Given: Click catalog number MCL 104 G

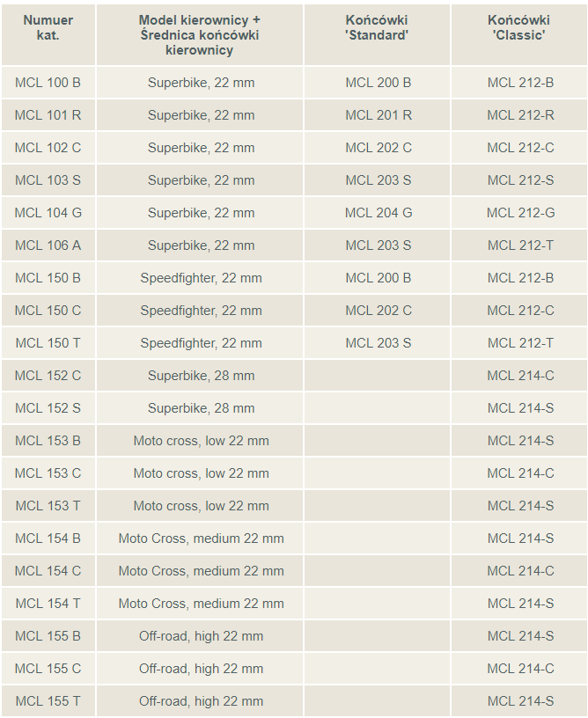Looking at the screenshot, I should 48,213.
